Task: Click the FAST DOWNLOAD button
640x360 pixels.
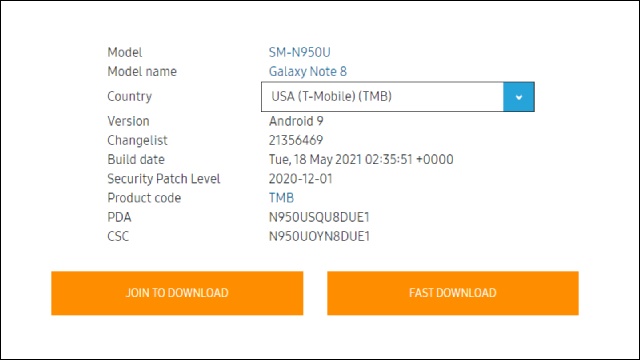Action: (x=453, y=293)
